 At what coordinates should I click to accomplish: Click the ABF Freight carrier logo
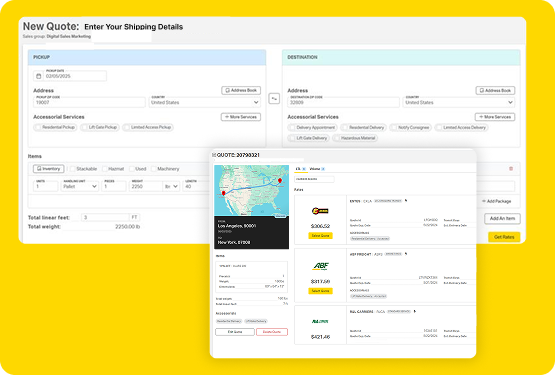pos(321,266)
